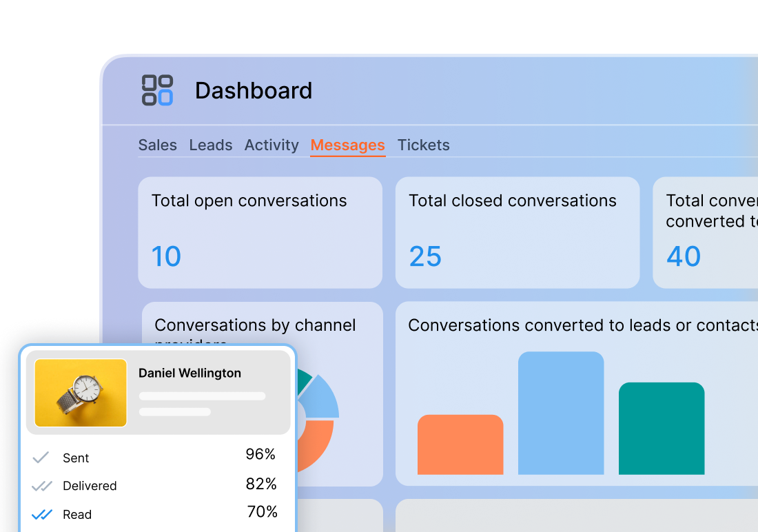Click the Total closed conversations card

tap(517, 232)
